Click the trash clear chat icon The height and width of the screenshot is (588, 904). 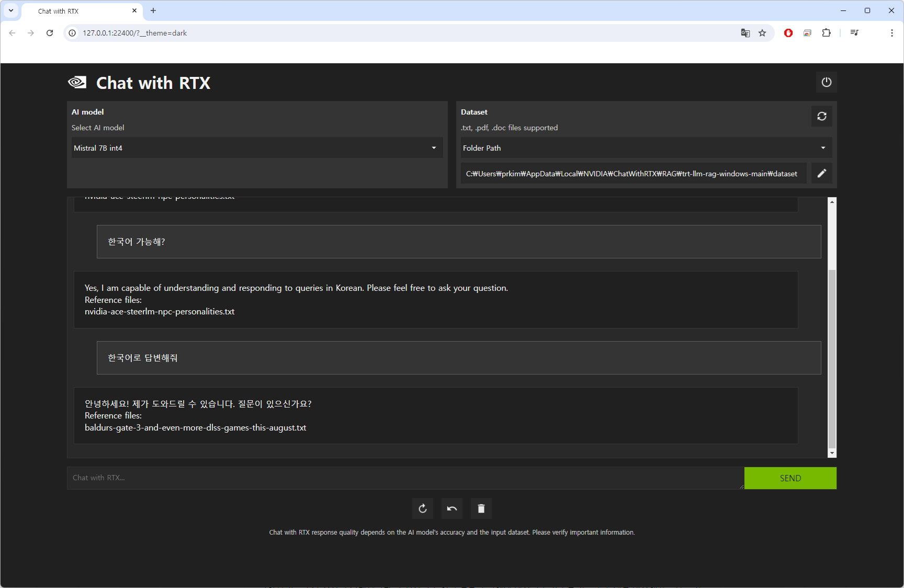pyautogui.click(x=481, y=508)
